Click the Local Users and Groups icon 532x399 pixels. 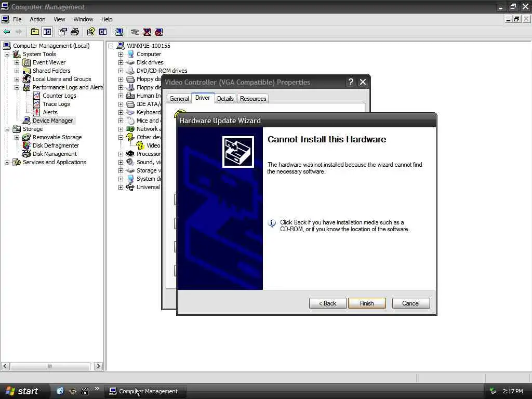(x=26, y=79)
